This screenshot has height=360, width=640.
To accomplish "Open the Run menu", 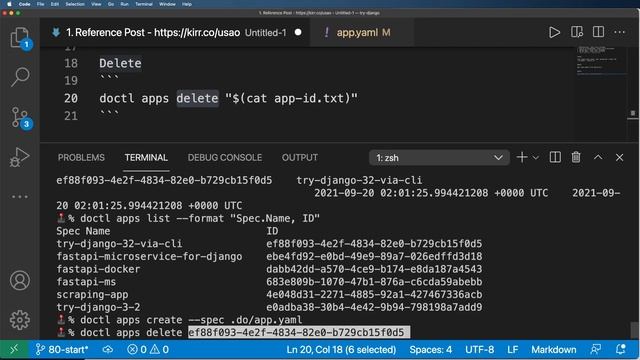I will click(x=124, y=4).
